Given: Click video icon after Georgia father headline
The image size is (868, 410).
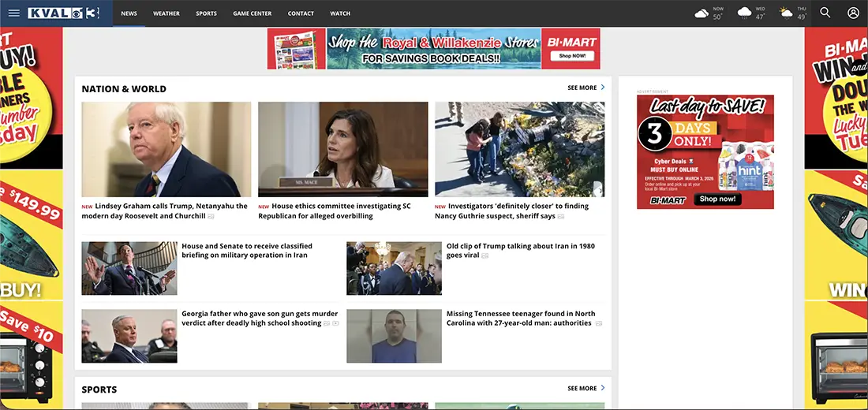Looking at the screenshot, I should 335,323.
